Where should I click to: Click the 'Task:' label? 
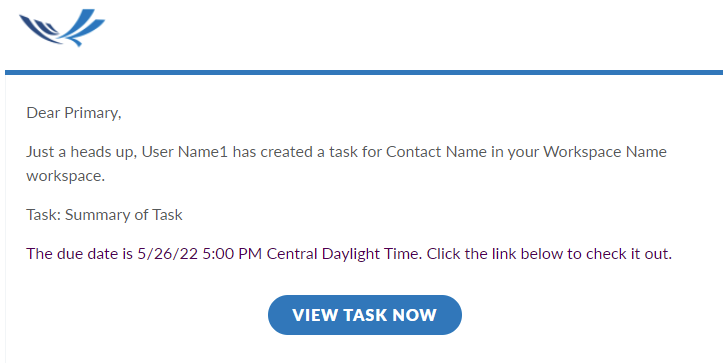pos(43,215)
